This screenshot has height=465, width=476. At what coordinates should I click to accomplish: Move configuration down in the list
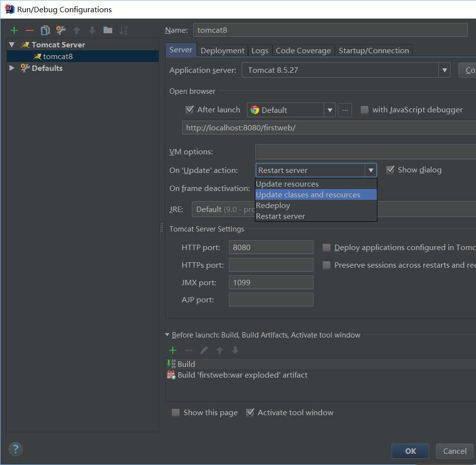pos(92,30)
